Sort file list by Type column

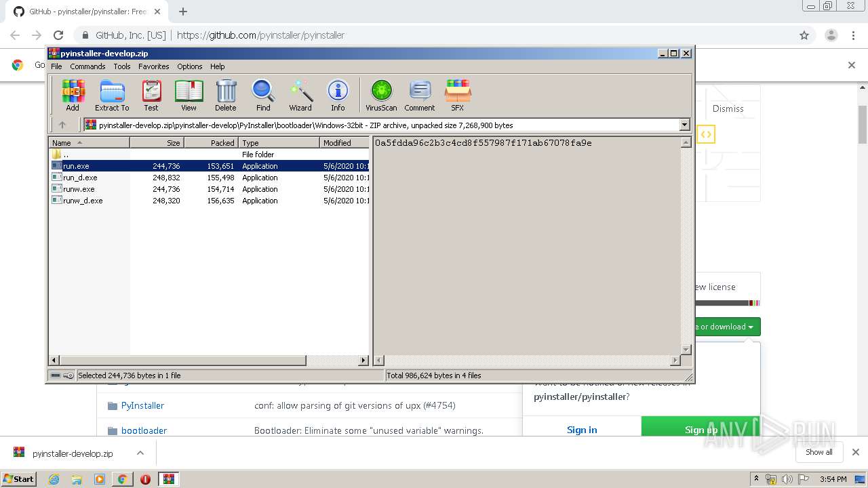279,142
